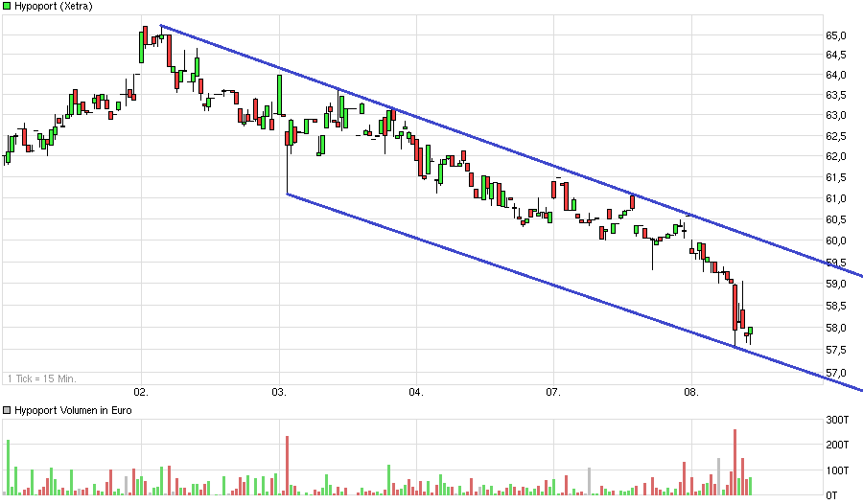Click the 61,5 price axis label

coord(836,177)
